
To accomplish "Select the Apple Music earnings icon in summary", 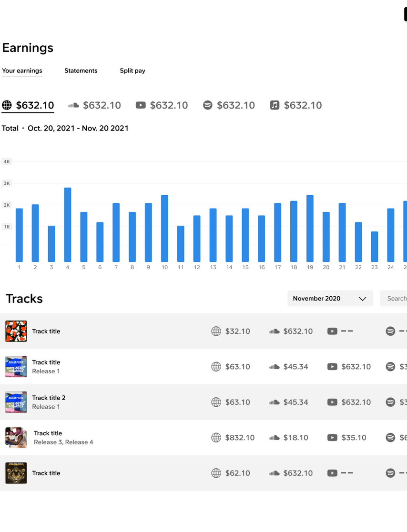I will (x=275, y=105).
